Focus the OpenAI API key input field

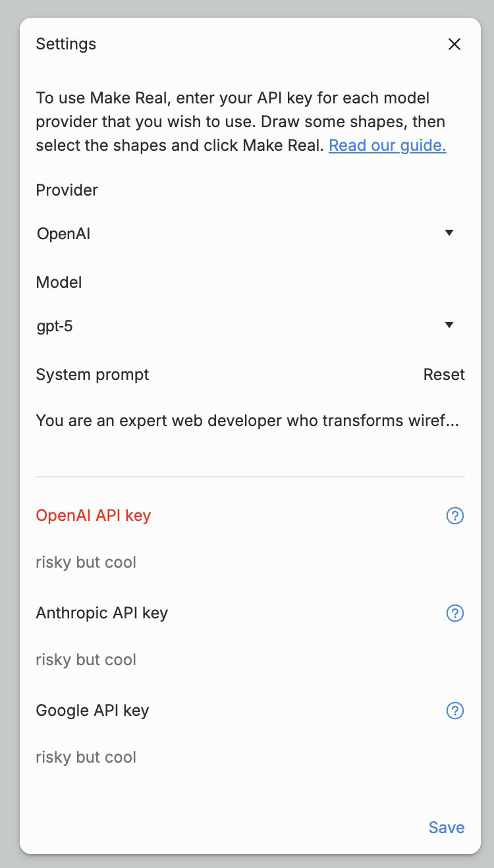tap(247, 562)
